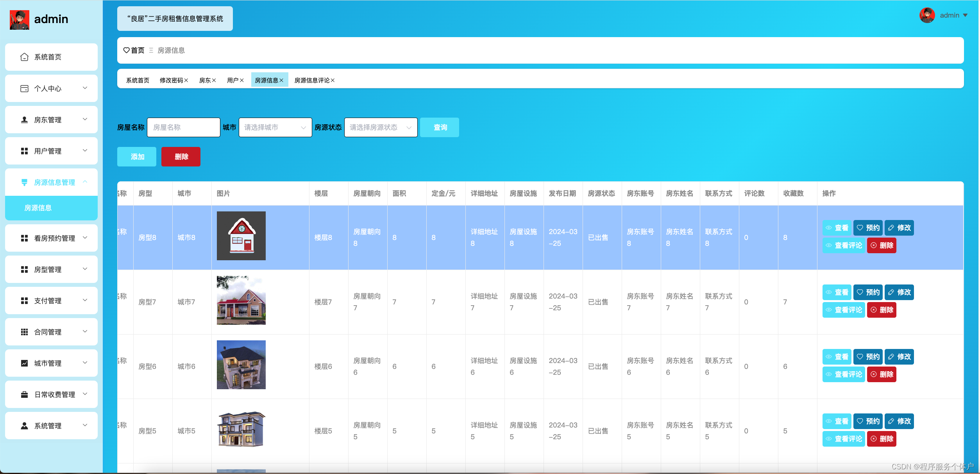Viewport: 980px width, 474px height.
Task: Click the blue 添加 button
Action: [137, 157]
